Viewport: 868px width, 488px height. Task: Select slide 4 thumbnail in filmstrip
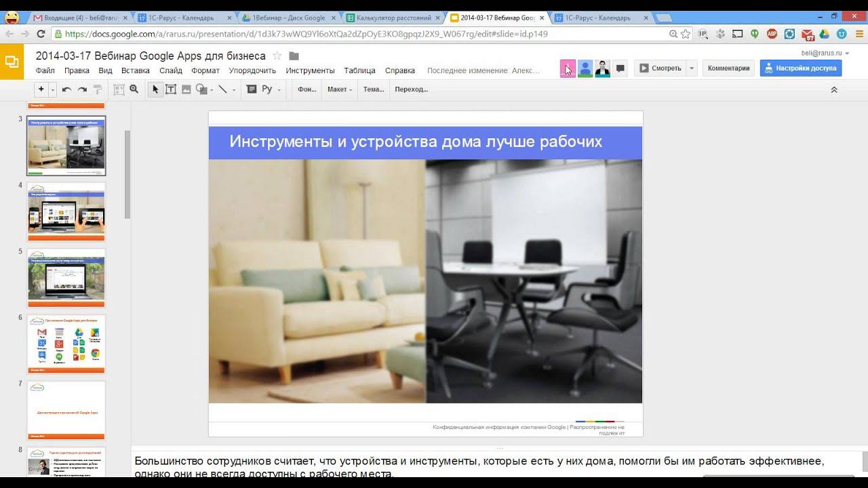(66, 211)
